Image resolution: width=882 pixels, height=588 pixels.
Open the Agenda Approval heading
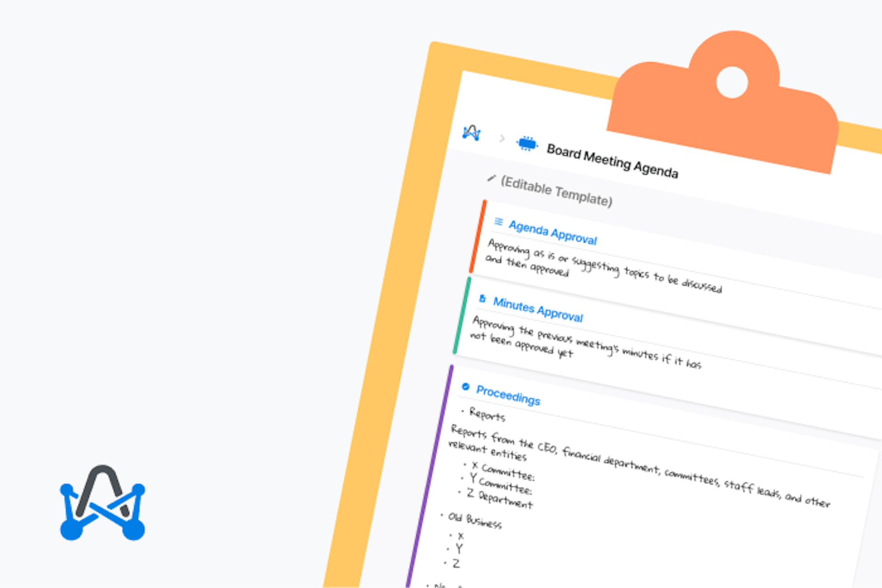pyautogui.click(x=553, y=233)
